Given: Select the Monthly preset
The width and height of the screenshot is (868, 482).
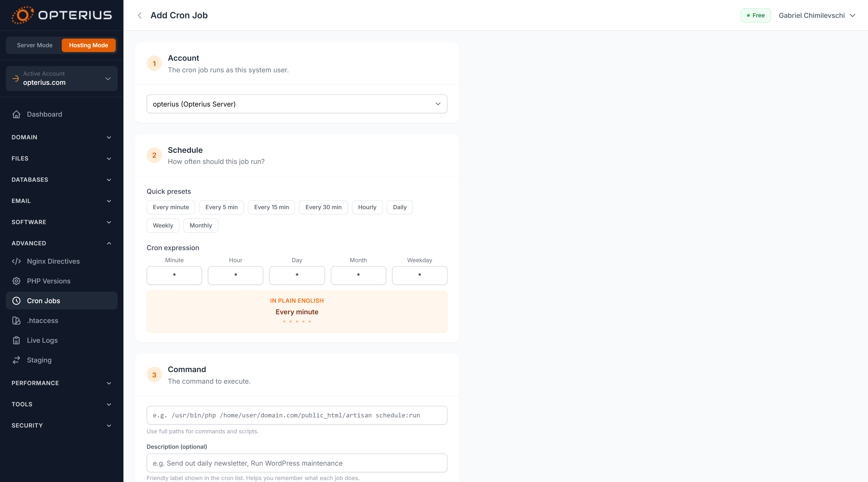Looking at the screenshot, I should tap(201, 226).
